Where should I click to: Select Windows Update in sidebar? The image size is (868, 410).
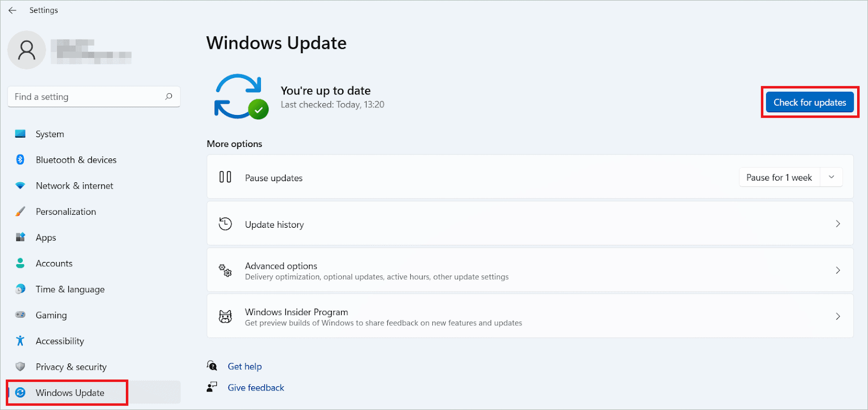click(x=94, y=393)
